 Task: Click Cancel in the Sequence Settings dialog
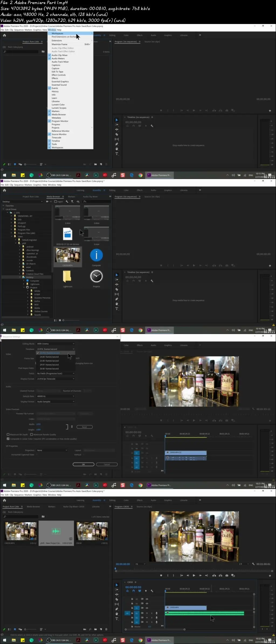[107, 464]
